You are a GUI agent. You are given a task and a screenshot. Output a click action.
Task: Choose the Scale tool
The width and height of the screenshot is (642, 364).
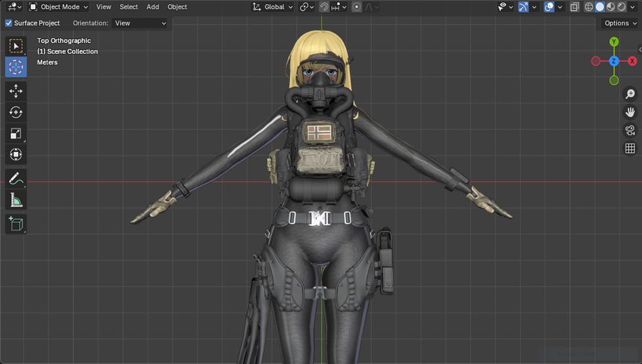16,134
